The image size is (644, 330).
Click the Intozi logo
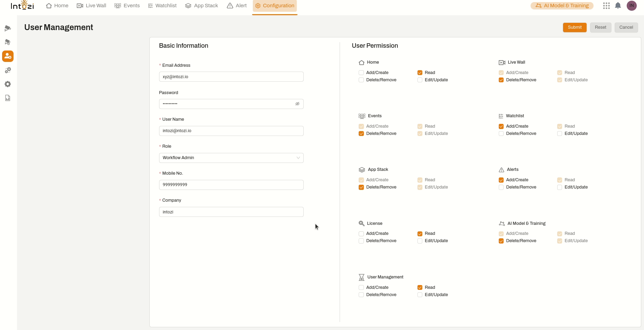coord(22,6)
